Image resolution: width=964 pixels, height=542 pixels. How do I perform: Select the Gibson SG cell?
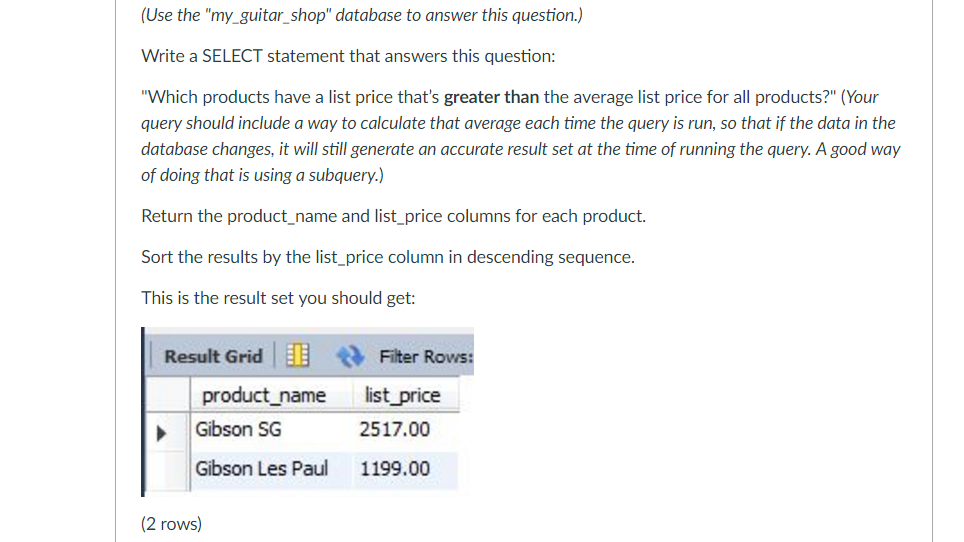(x=271, y=430)
